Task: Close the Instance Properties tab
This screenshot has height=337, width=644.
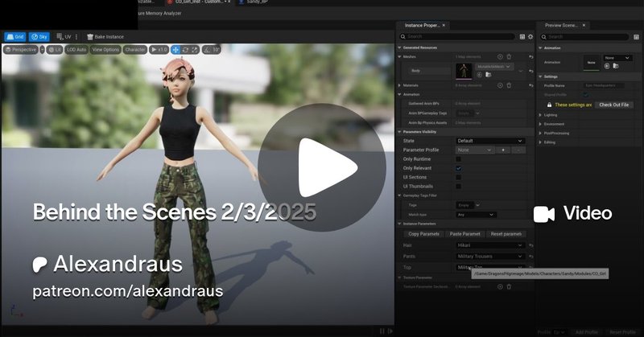Action: [444, 26]
